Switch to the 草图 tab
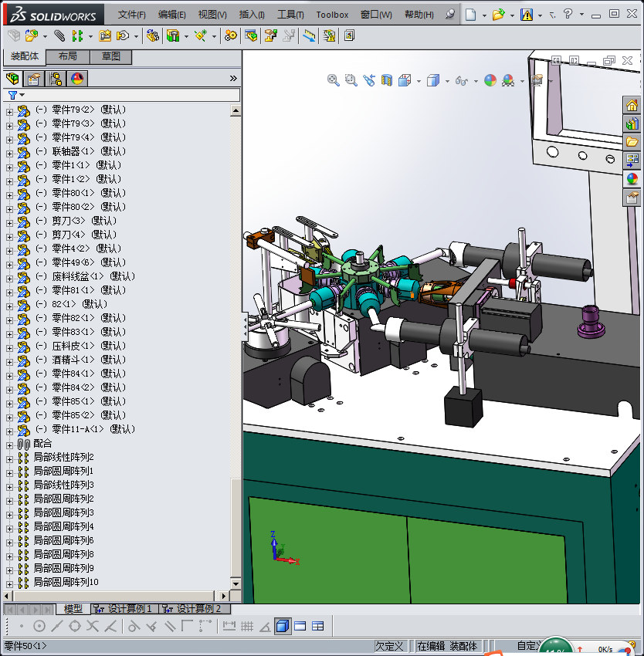Screen dimensions: 644x656 click(111, 57)
